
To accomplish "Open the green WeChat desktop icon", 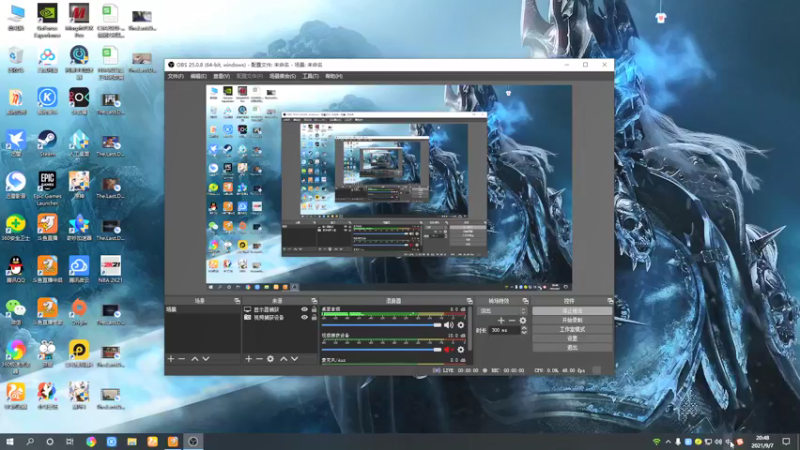I will point(16,311).
